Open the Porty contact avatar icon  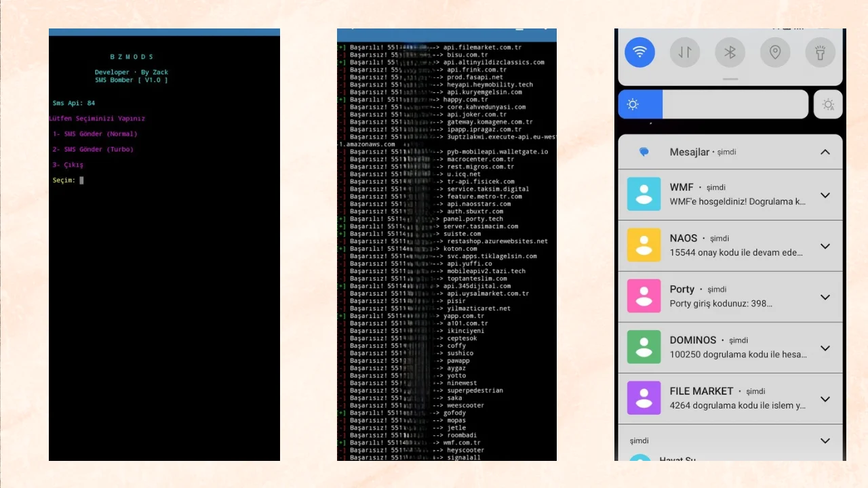[644, 296]
